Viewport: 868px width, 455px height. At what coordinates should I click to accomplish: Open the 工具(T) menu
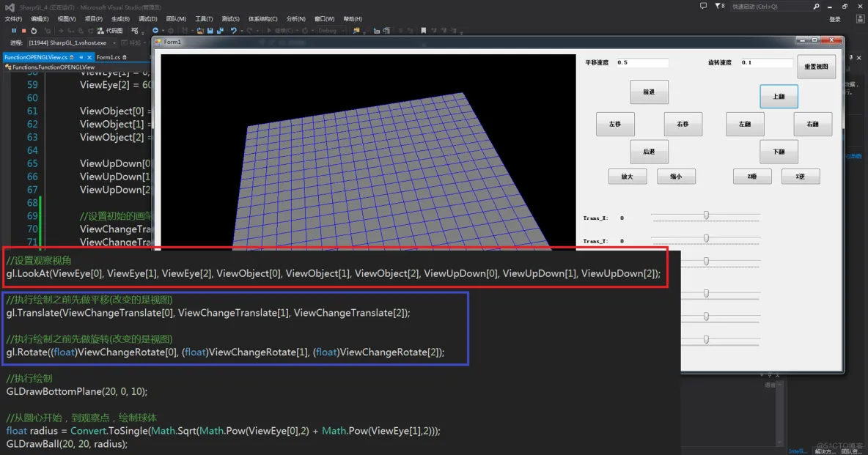[204, 19]
